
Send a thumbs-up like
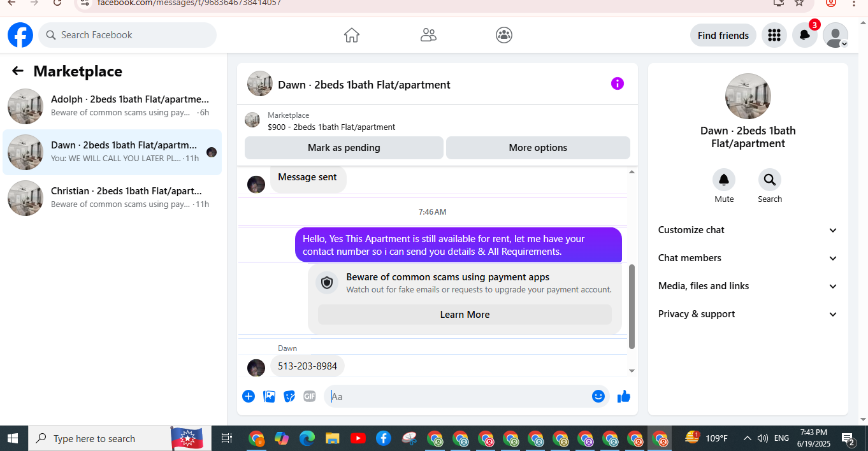point(624,396)
